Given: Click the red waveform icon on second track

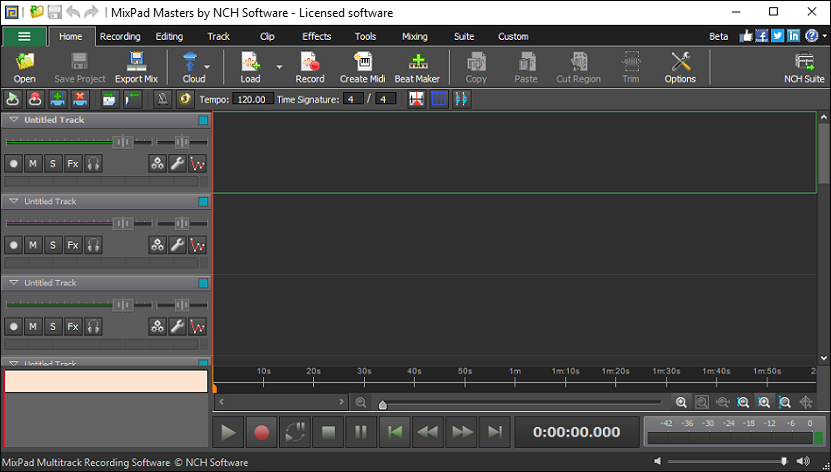Looking at the screenshot, I should (x=198, y=245).
